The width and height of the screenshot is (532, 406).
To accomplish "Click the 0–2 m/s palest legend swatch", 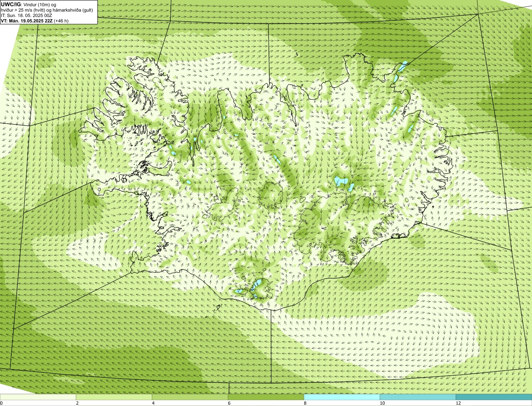I will (38, 397).
